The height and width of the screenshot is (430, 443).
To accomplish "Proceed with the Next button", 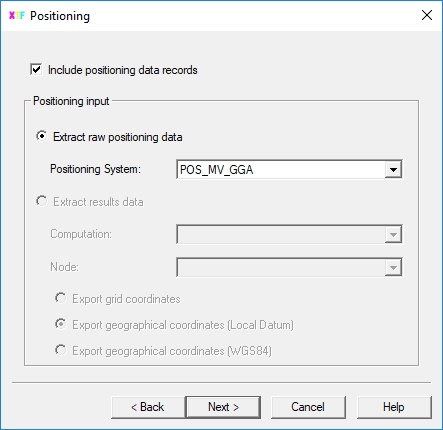I will coord(223,407).
